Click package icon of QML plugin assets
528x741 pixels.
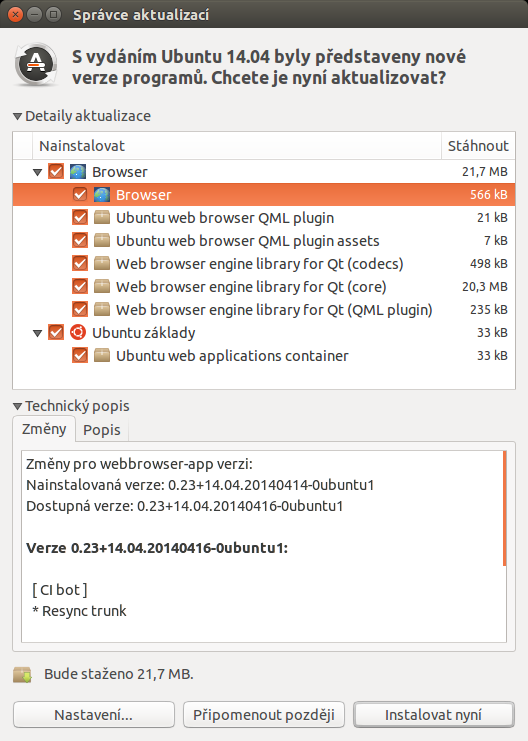click(102, 241)
